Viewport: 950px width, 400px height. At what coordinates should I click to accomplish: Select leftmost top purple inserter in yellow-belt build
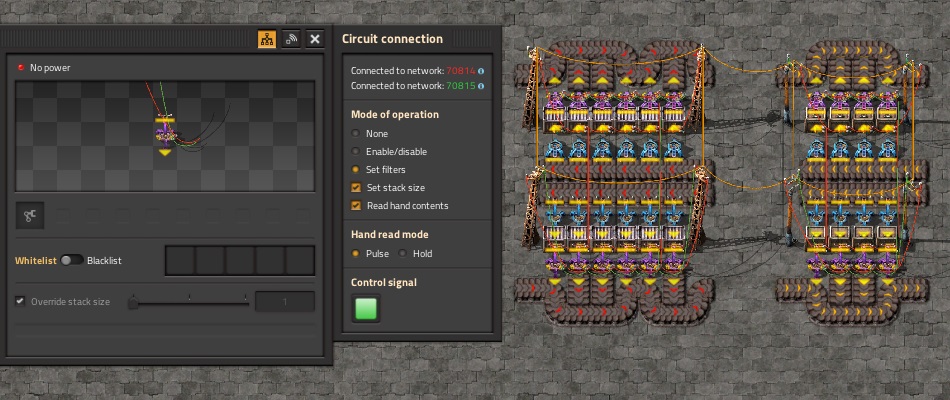tap(816, 98)
